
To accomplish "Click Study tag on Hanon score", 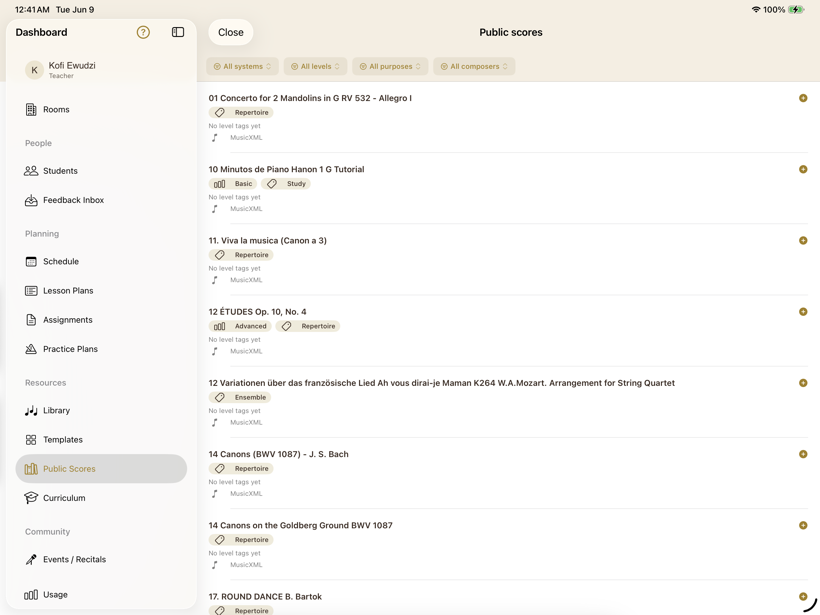I will (x=286, y=184).
